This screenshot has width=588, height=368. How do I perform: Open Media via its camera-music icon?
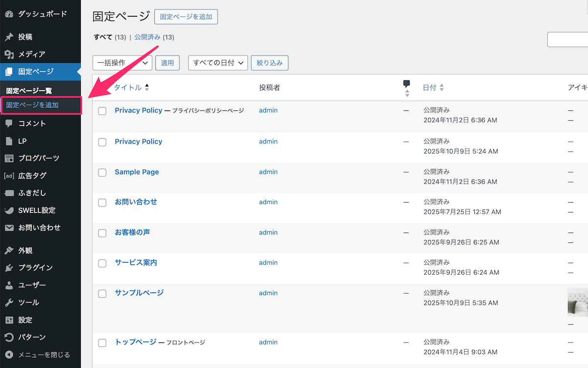pyautogui.click(x=9, y=54)
